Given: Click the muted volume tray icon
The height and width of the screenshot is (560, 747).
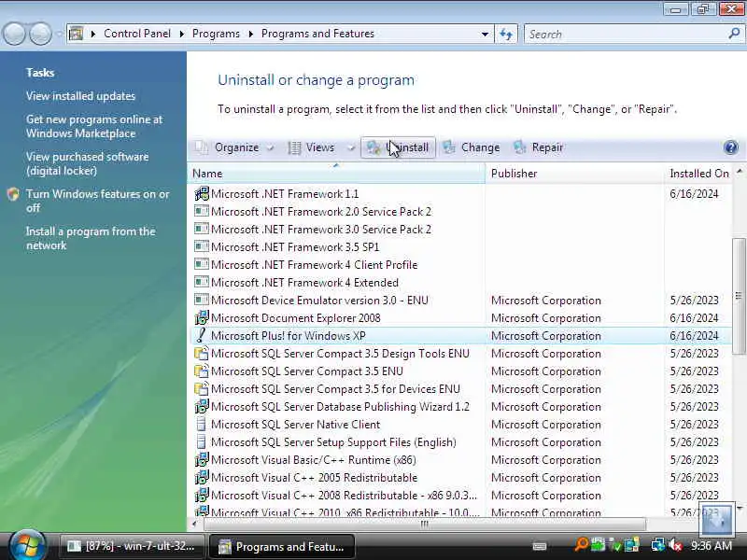Looking at the screenshot, I should [675, 546].
